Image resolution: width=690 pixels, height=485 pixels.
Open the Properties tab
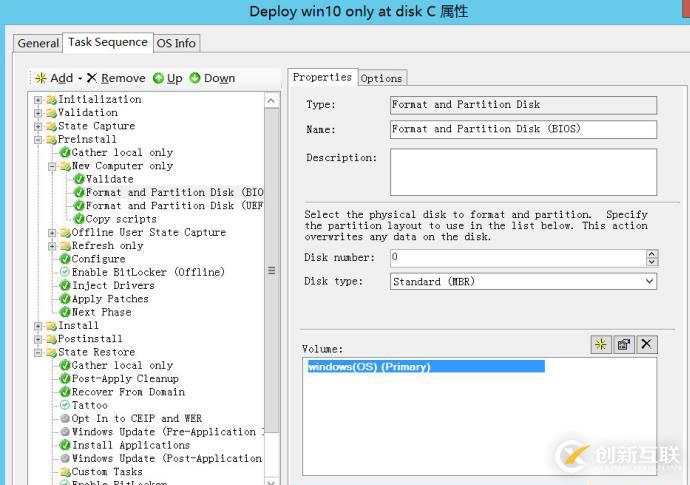(x=322, y=77)
